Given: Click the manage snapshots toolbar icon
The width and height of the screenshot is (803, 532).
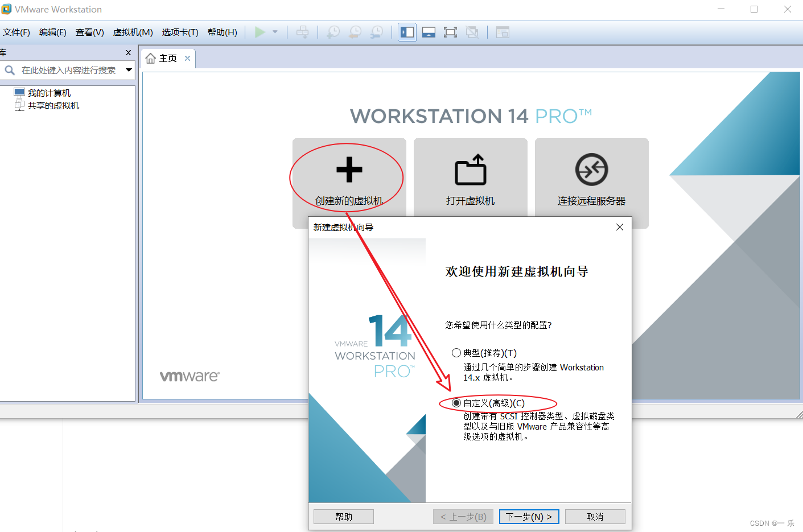Looking at the screenshot, I should point(376,32).
